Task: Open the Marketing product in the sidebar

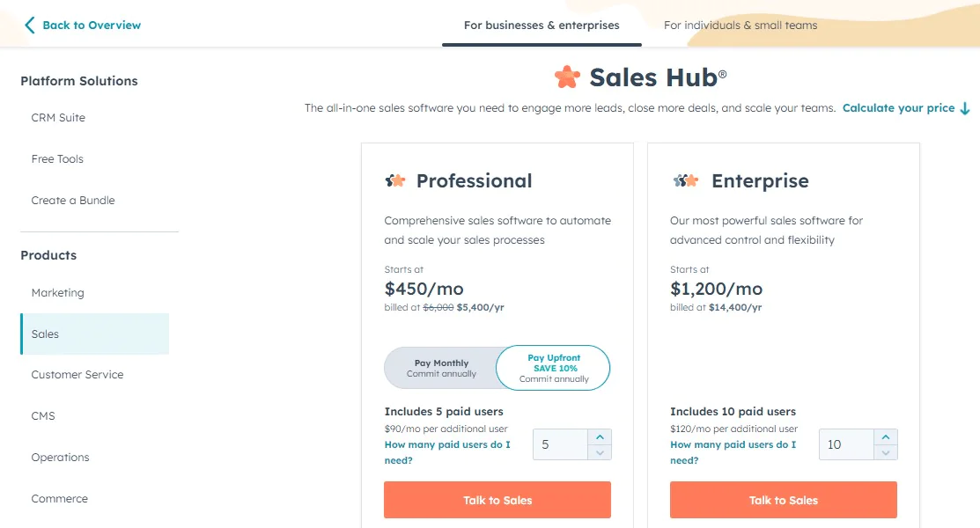Action: coord(58,292)
